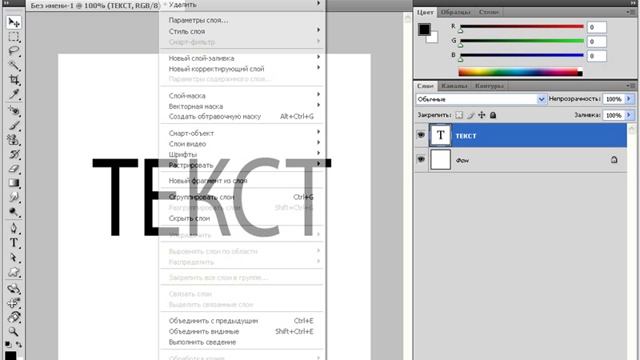Screen dimensions: 640x360
Task: Switch to the Стили tab
Action: pyautogui.click(x=489, y=12)
